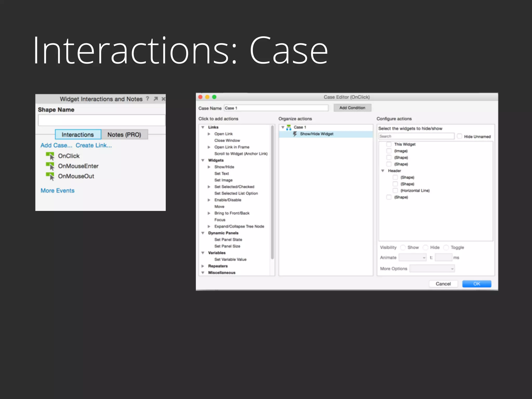Click the OnMouseEnter event icon

click(50, 166)
